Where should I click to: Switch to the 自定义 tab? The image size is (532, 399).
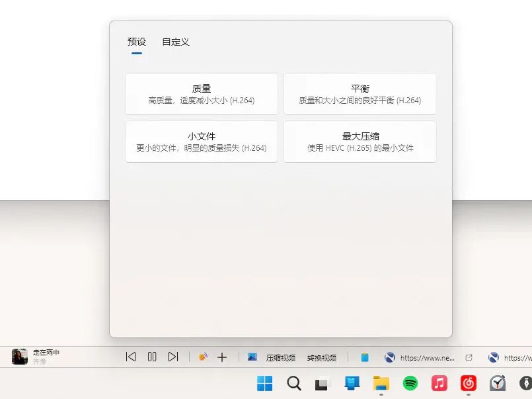tap(175, 42)
